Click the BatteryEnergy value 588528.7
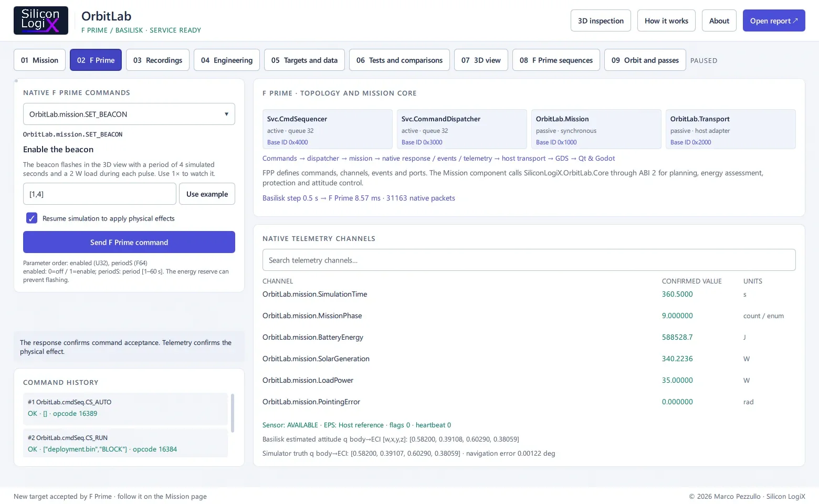The image size is (819, 504). [677, 337]
